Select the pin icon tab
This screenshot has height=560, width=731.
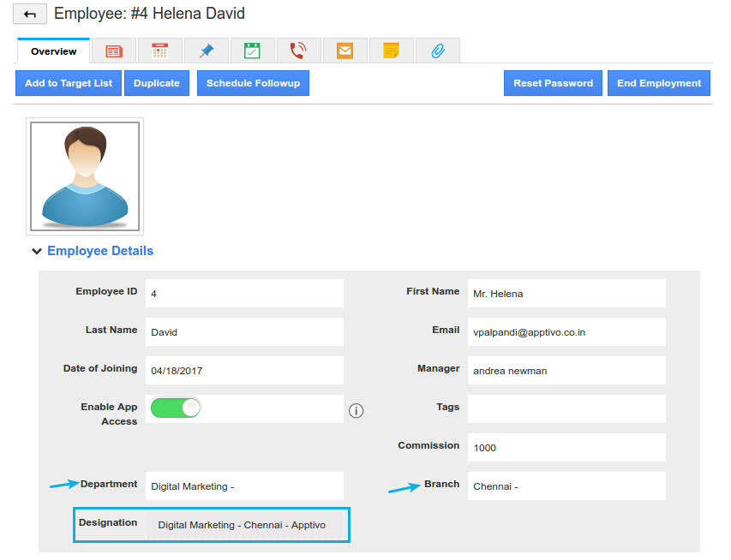[206, 51]
